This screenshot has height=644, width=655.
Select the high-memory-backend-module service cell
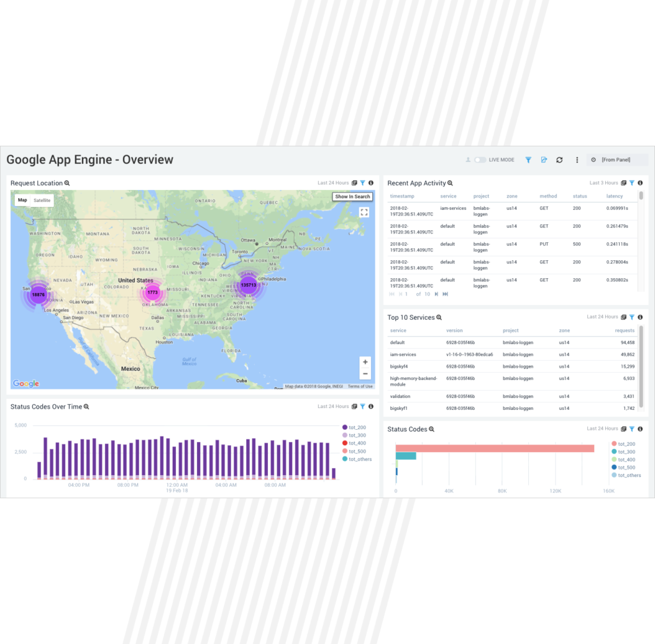(414, 381)
